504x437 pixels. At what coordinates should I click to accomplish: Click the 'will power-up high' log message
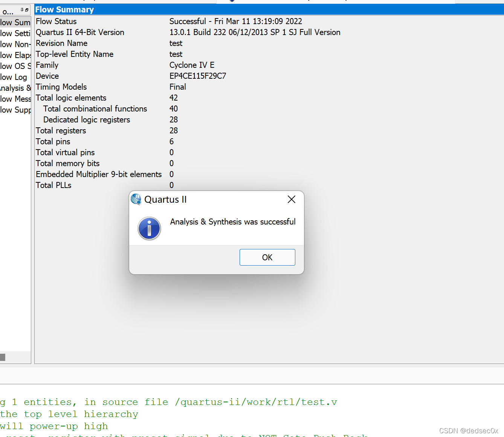pyautogui.click(x=54, y=426)
